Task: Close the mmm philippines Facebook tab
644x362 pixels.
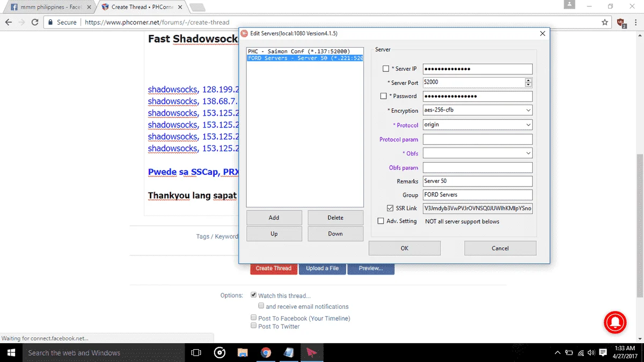Action: point(89,7)
